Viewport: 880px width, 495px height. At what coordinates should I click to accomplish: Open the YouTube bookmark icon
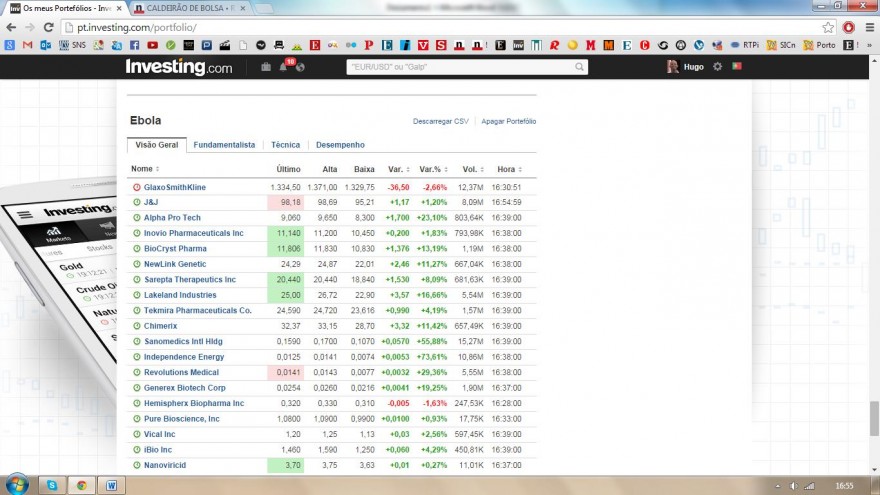(153, 45)
